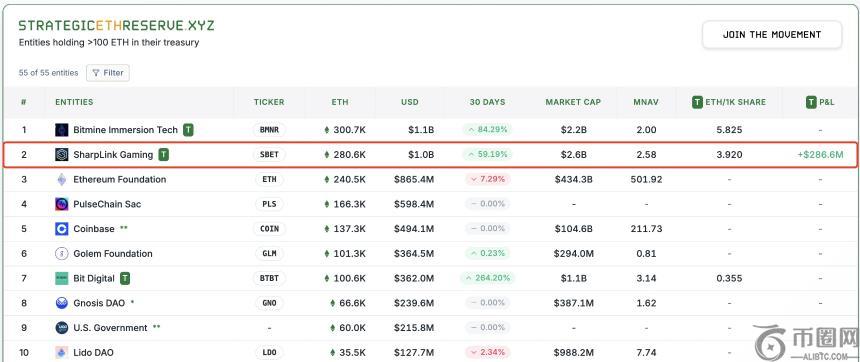Click the JOIN THE MOVEMENT button
This screenshot has height=362, width=860.
click(772, 35)
